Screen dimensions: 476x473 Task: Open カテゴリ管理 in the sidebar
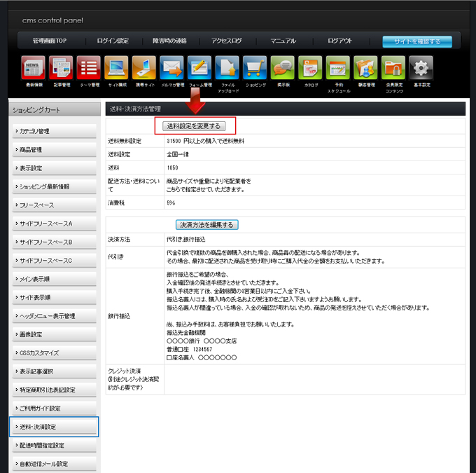53,132
